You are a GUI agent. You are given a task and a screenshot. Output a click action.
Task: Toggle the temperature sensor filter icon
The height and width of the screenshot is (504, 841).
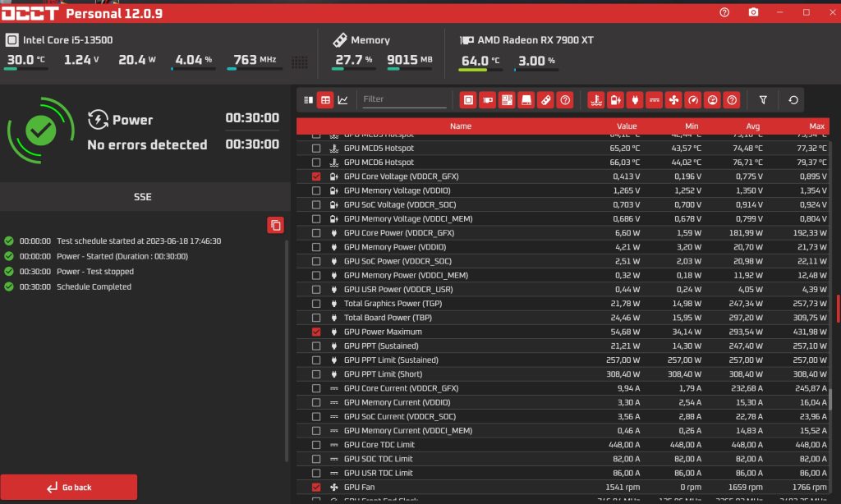(x=596, y=100)
